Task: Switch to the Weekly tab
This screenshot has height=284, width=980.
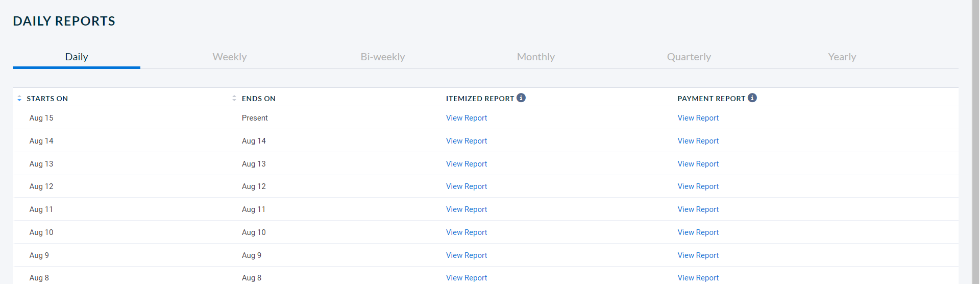Action: [230, 57]
